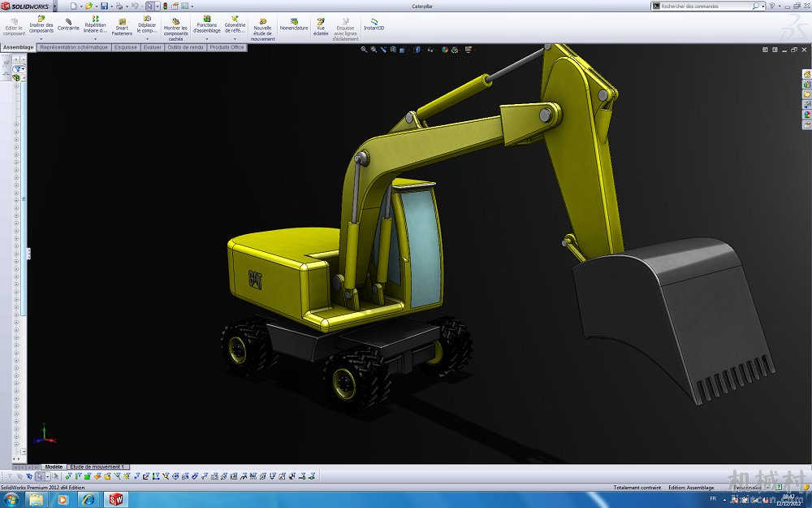Activate the zoom to area magnifier

pyautogui.click(x=374, y=50)
